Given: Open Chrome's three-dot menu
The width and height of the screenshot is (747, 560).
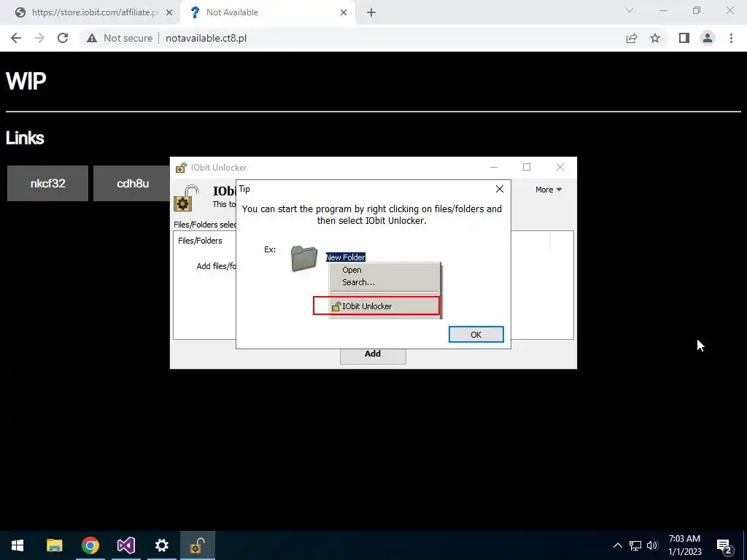Looking at the screenshot, I should pyautogui.click(x=731, y=38).
